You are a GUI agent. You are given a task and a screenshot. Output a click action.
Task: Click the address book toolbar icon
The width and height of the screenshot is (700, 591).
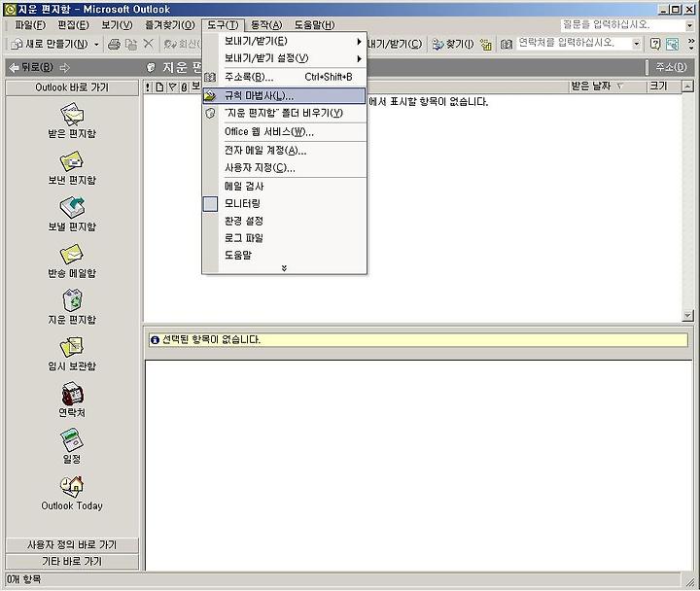pos(507,44)
